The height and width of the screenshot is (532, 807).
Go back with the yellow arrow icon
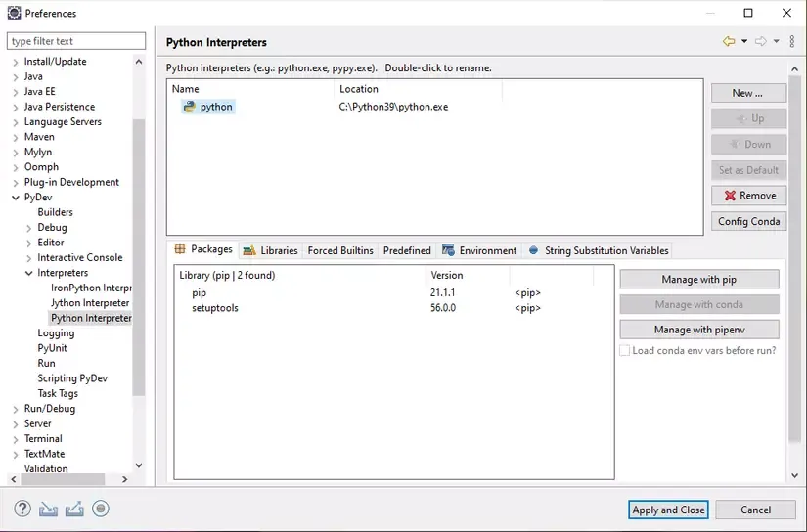pyautogui.click(x=729, y=42)
